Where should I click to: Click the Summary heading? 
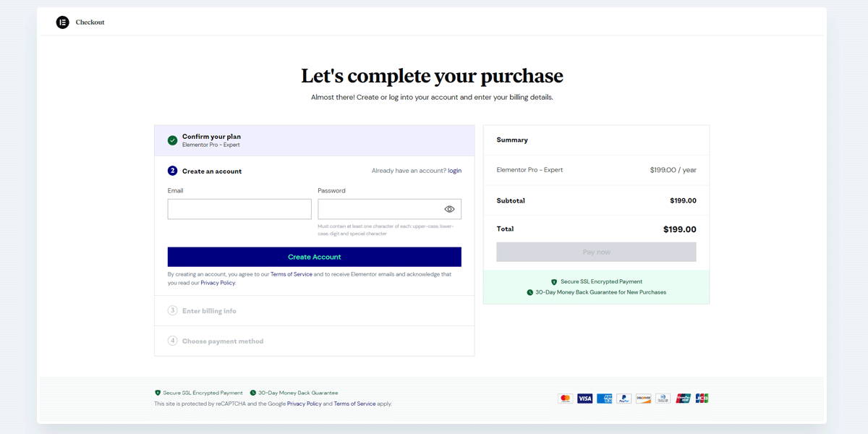click(x=512, y=140)
